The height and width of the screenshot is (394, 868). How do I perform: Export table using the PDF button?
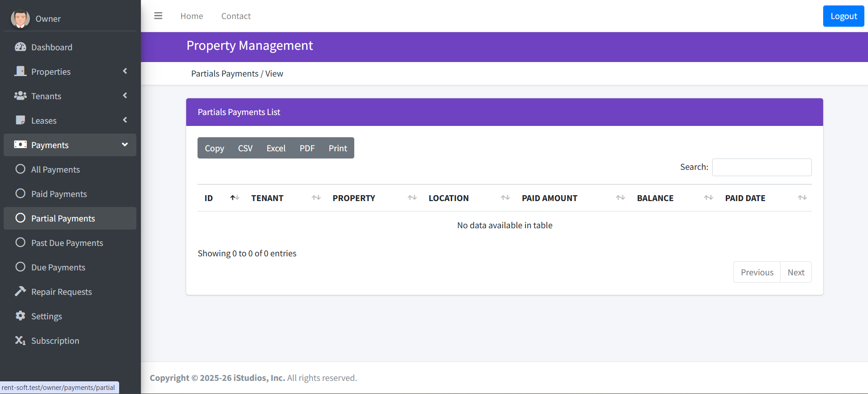click(307, 148)
